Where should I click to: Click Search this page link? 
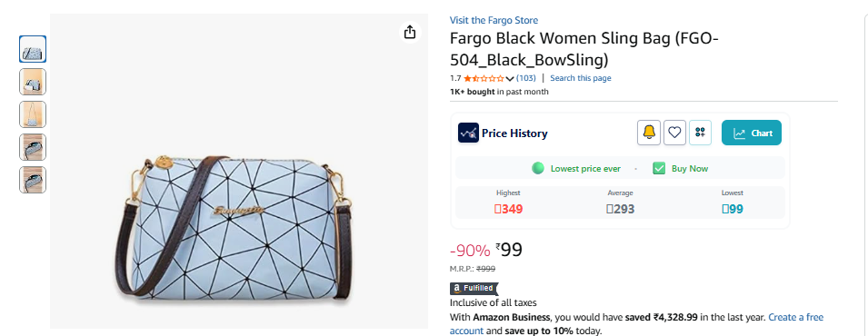581,78
